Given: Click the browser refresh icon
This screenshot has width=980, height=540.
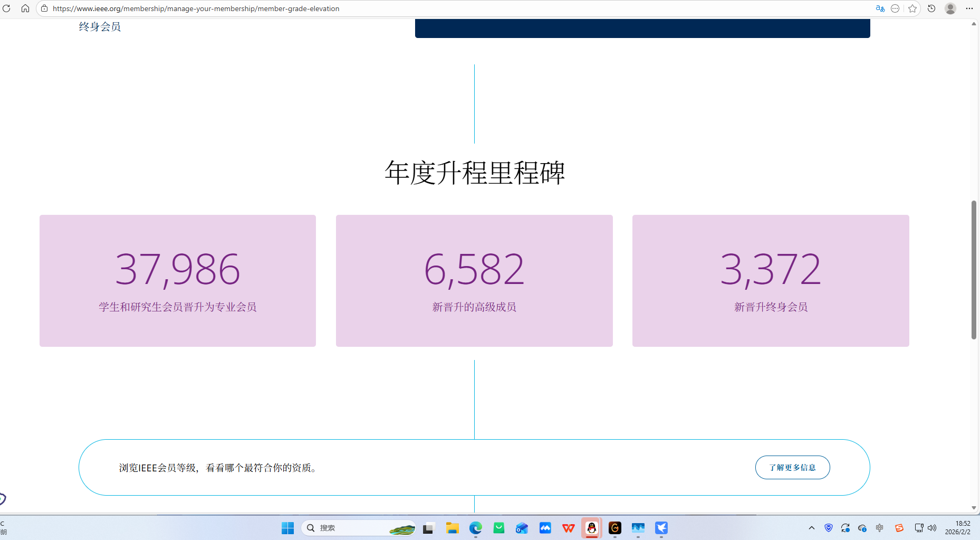Looking at the screenshot, I should (x=7, y=8).
